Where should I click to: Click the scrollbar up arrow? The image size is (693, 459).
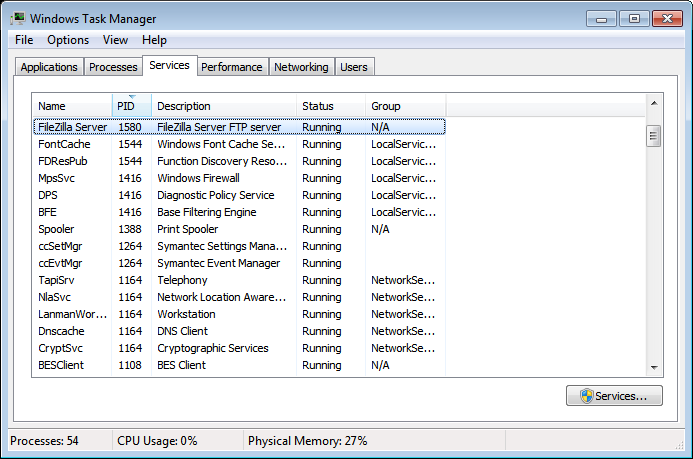(x=654, y=103)
